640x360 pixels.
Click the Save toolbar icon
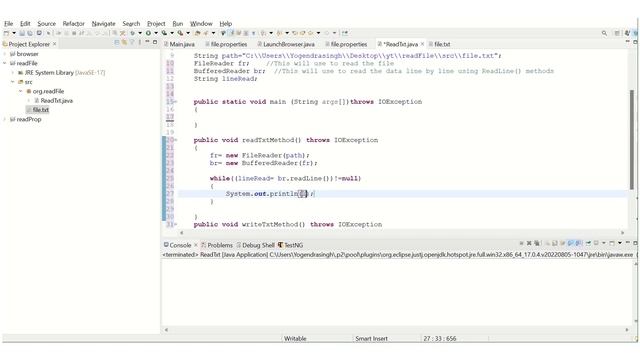[x=22, y=33]
